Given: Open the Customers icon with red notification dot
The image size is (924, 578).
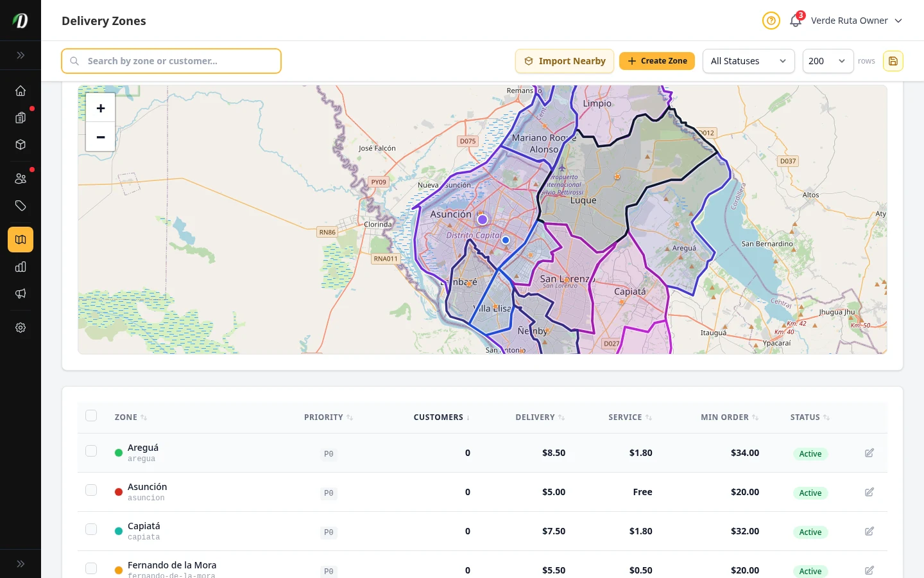Looking at the screenshot, I should point(21,179).
